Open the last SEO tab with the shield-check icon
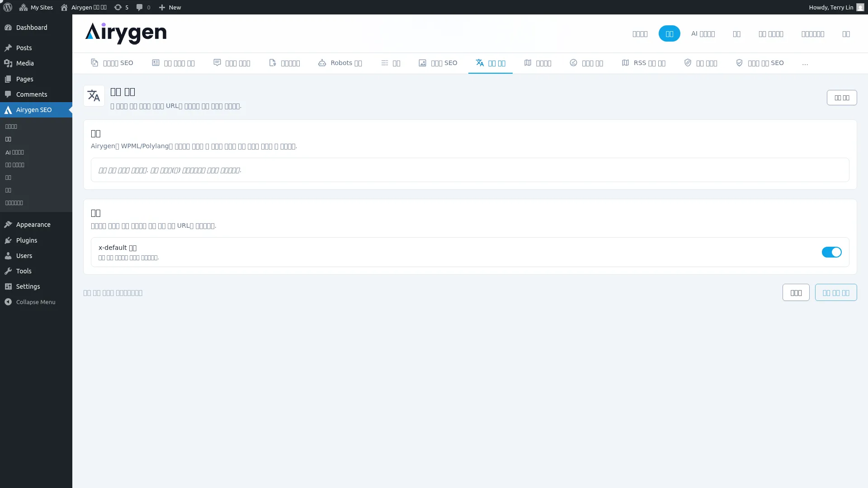 tap(759, 63)
